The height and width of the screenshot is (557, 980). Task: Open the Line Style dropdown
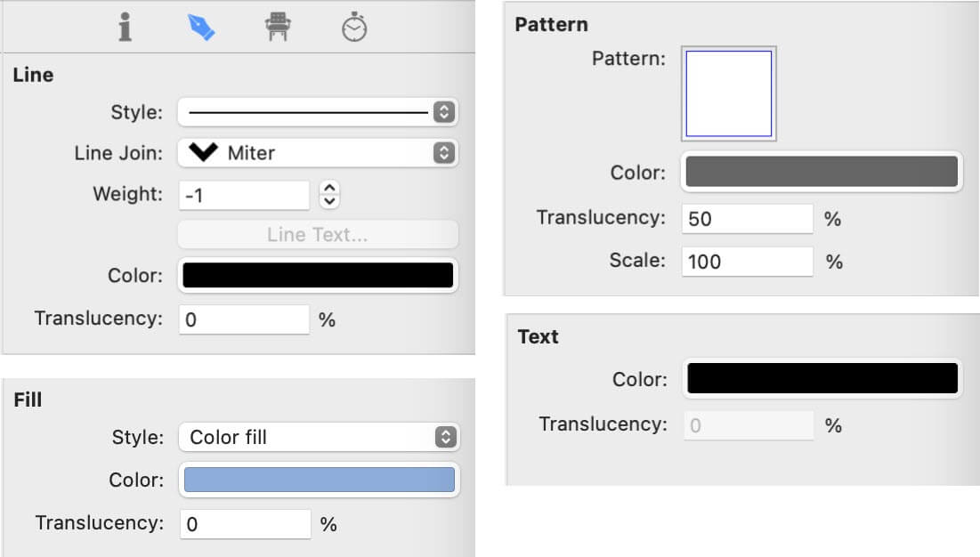click(x=318, y=113)
